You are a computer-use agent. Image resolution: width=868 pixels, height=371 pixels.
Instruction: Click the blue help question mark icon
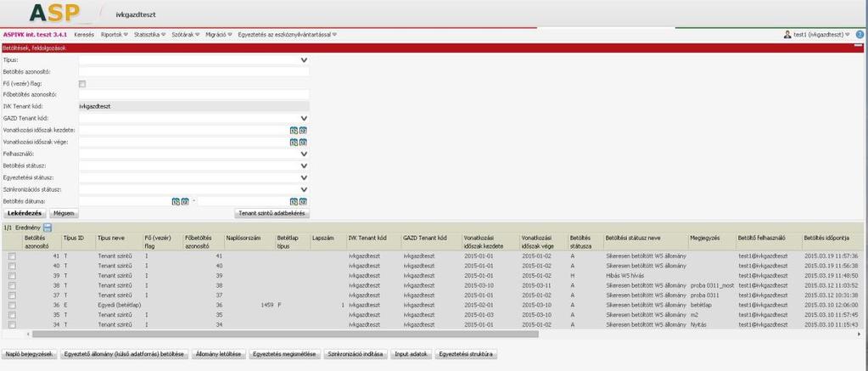tap(860, 34)
